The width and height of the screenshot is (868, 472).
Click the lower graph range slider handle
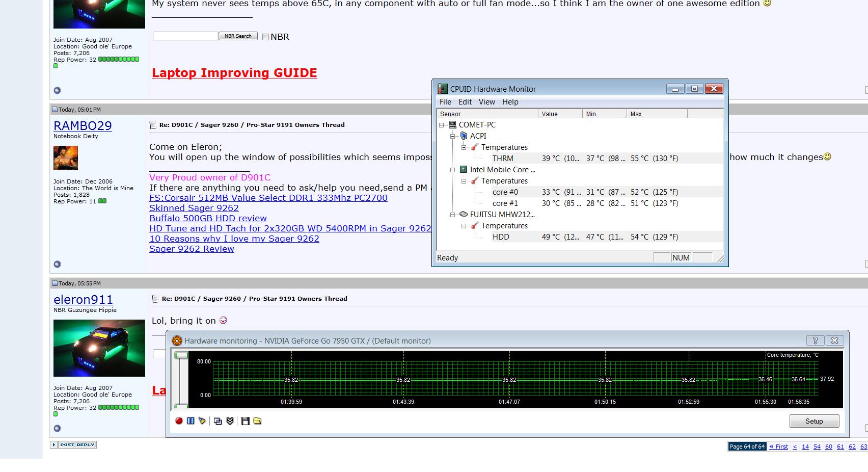181,406
